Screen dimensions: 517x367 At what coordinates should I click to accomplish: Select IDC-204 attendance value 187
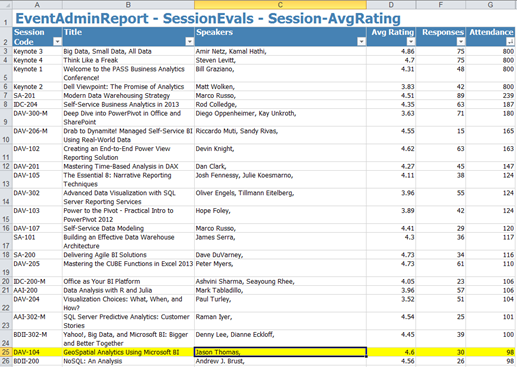490,104
